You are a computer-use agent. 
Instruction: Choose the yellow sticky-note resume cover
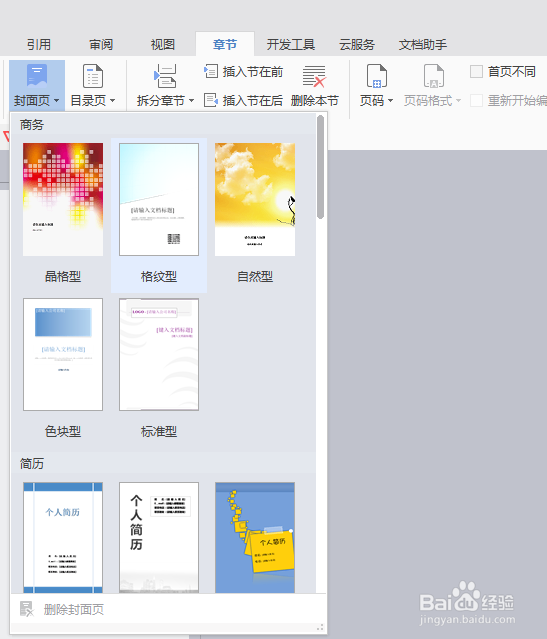pos(255,538)
